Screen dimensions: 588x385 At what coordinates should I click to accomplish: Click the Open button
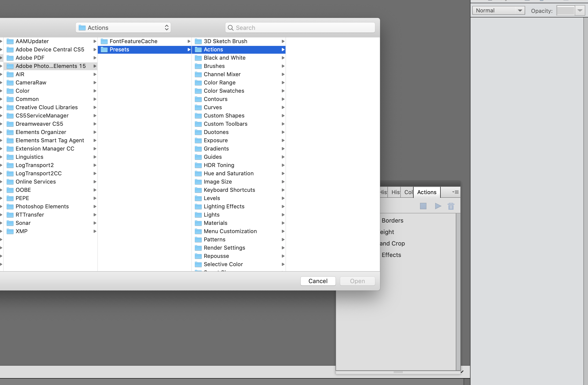tap(357, 281)
